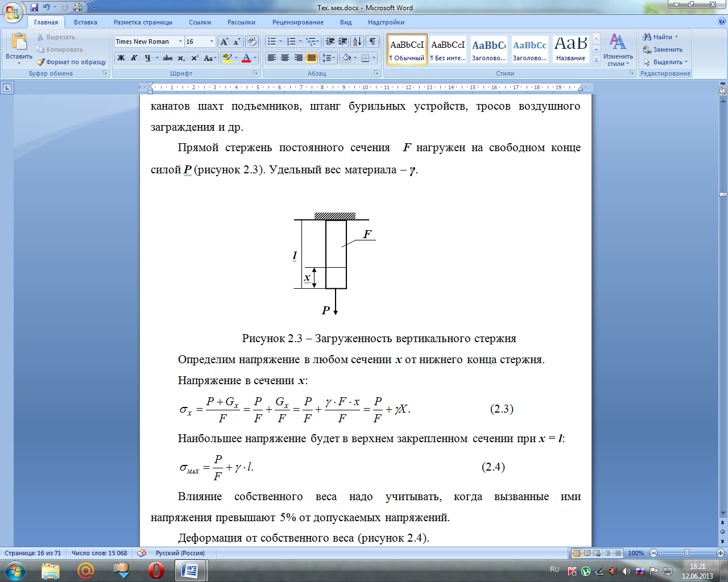Toggle bold (Ж) formatting
Screen dimensions: 728x582
point(121,58)
